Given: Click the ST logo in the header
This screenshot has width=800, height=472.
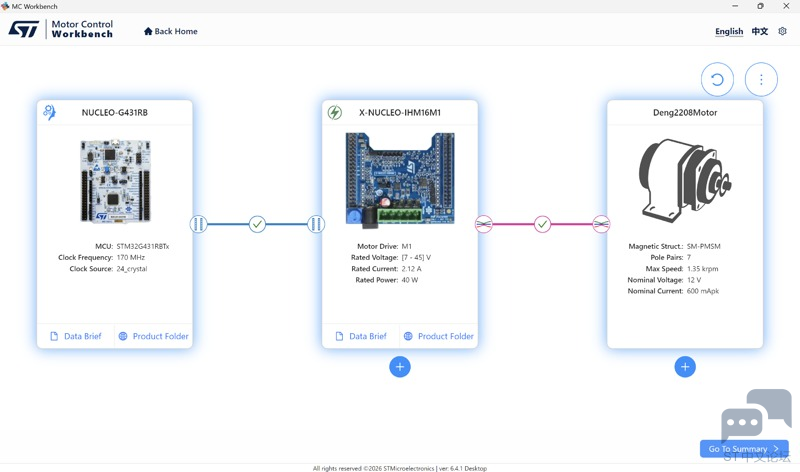Looking at the screenshot, I should pos(23,29).
